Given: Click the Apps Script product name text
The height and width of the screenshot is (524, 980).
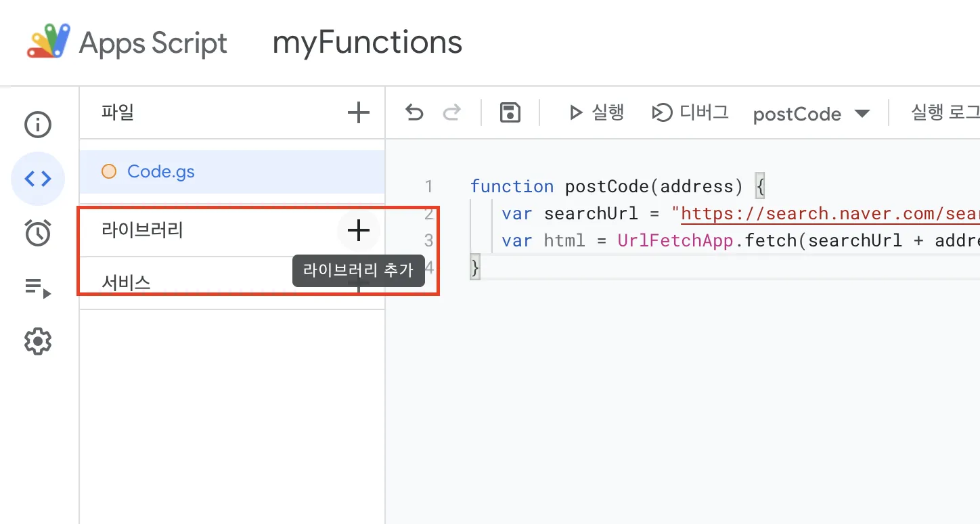Looking at the screenshot, I should [154, 43].
